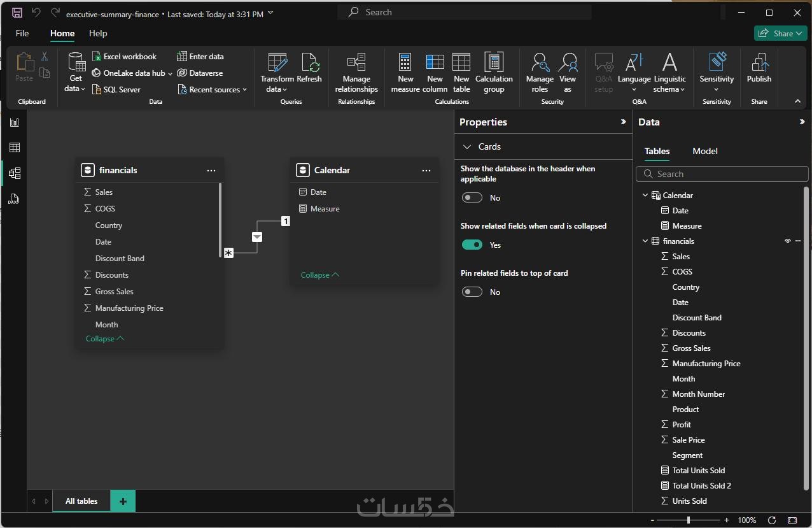Open Manage roles
The height and width of the screenshot is (528, 812).
[540, 73]
